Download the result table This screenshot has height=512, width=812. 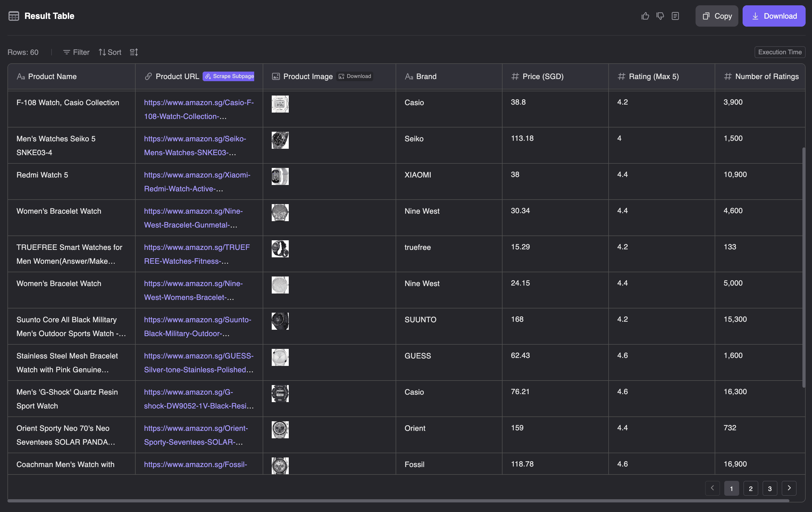pyautogui.click(x=774, y=16)
